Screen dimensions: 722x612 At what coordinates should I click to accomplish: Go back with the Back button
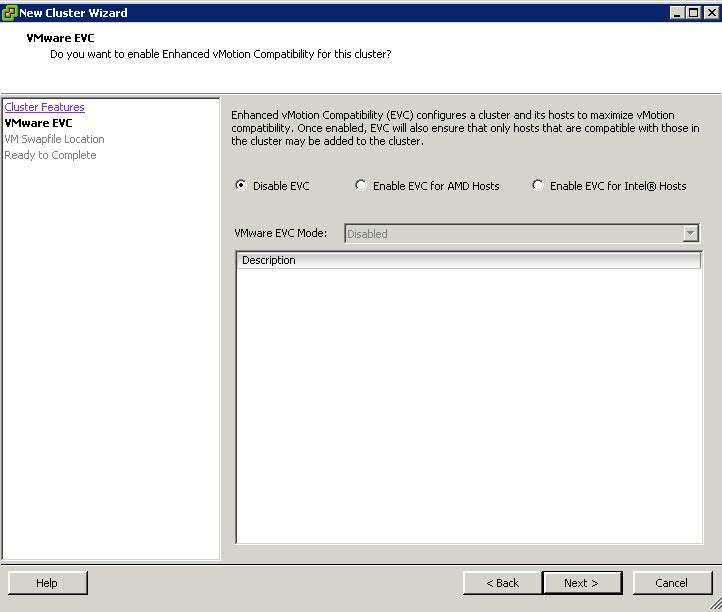(502, 583)
